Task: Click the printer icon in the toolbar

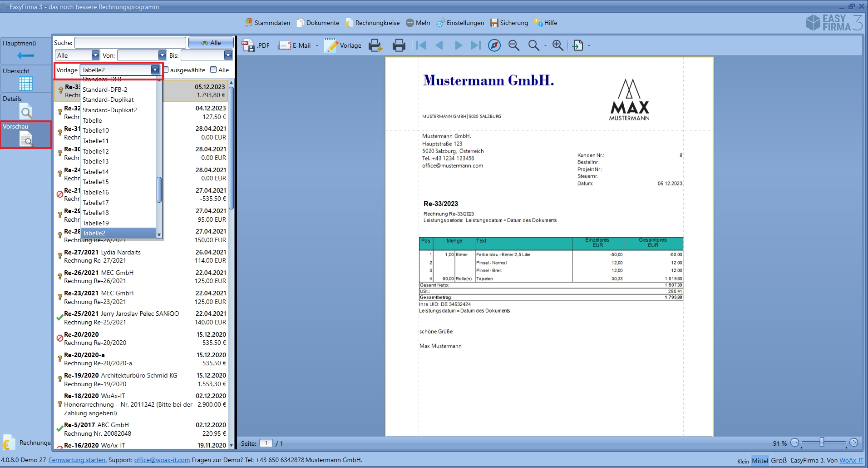Action: pyautogui.click(x=399, y=45)
